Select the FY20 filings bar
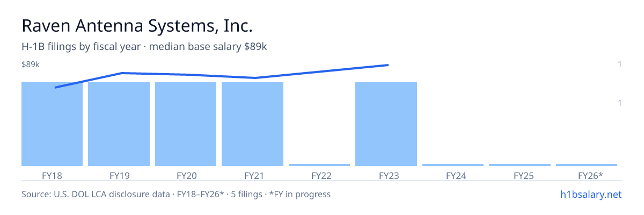Viewport: 644px width, 215px height. pos(186,124)
